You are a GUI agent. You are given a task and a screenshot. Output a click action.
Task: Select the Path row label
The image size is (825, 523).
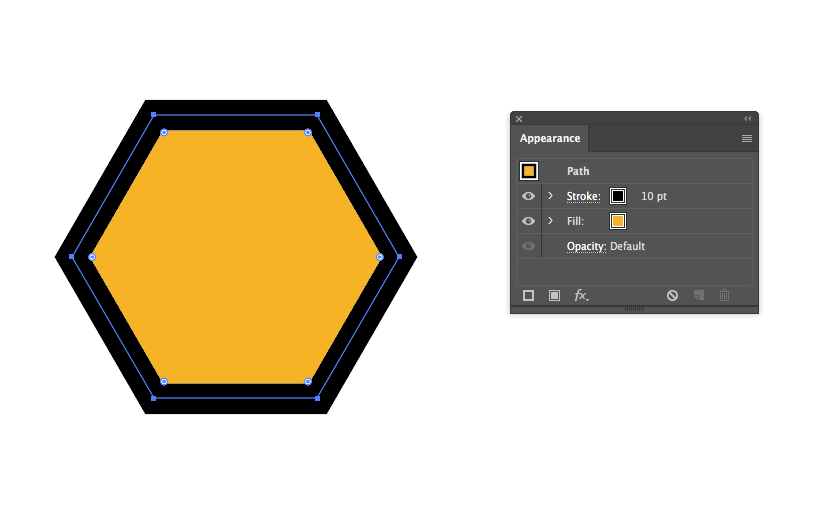click(578, 172)
